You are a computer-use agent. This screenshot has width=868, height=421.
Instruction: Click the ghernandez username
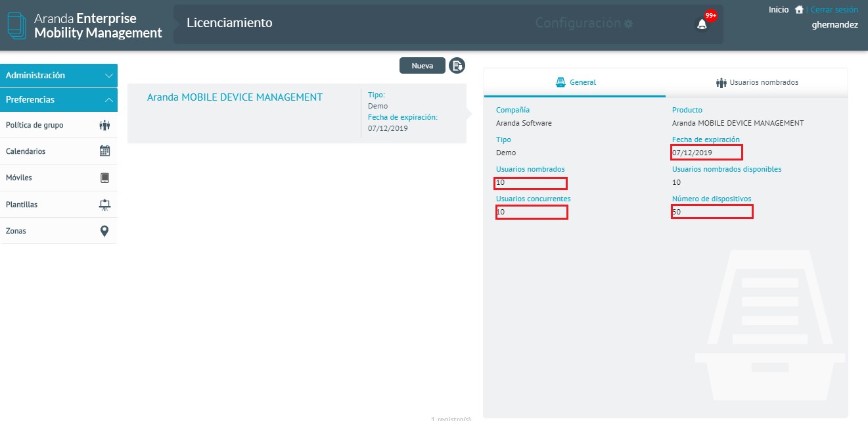coord(835,25)
